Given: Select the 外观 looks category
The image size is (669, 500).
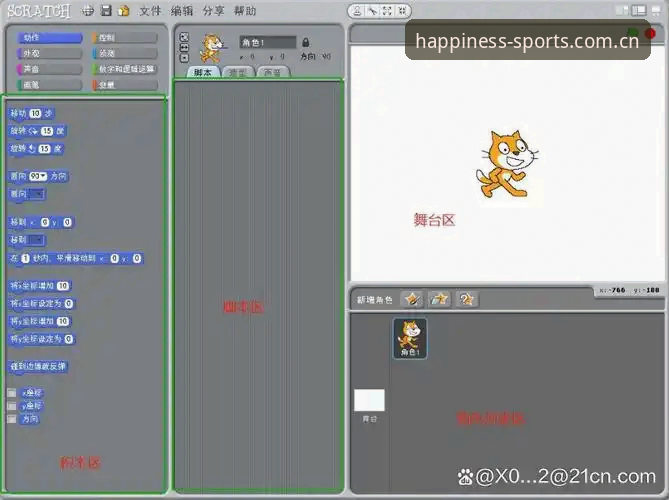Looking at the screenshot, I should click(49, 53).
